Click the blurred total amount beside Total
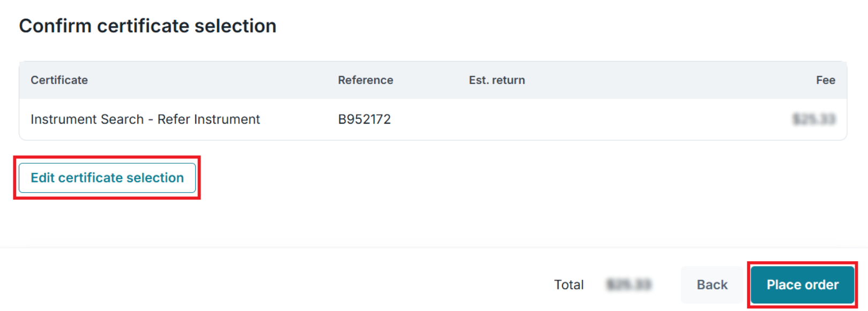 628,285
